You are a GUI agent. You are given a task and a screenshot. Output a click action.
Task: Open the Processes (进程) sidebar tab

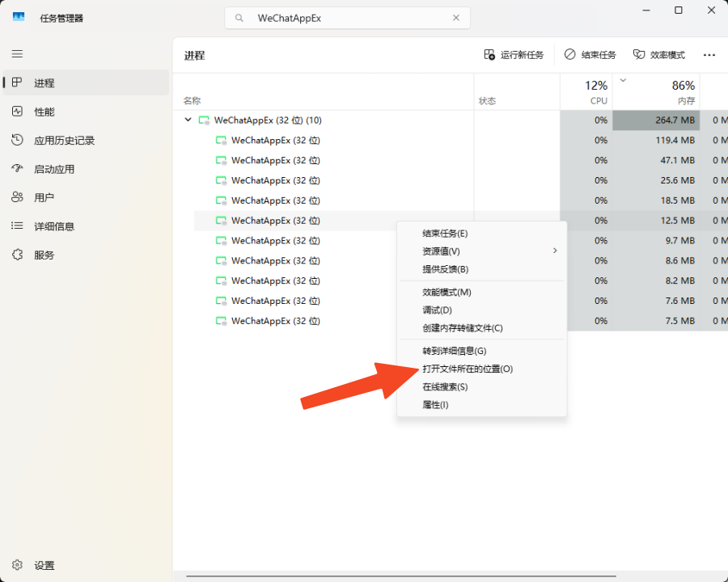click(x=87, y=83)
